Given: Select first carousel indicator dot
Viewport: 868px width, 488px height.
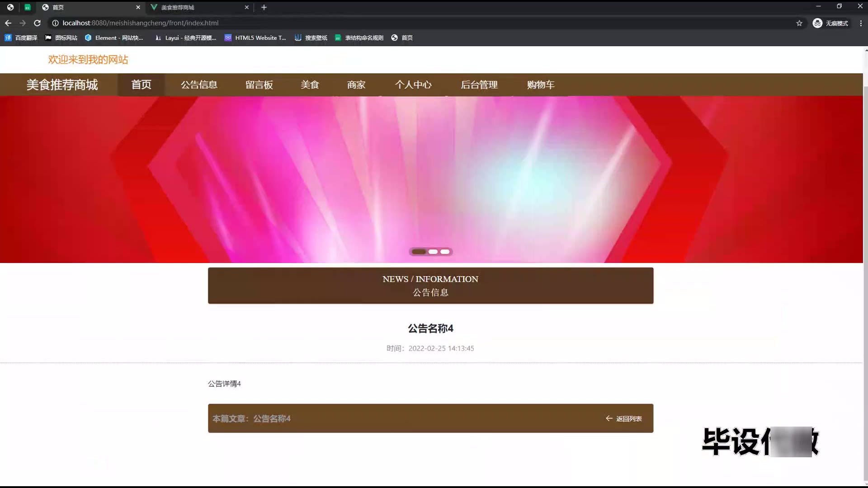Looking at the screenshot, I should pos(419,252).
